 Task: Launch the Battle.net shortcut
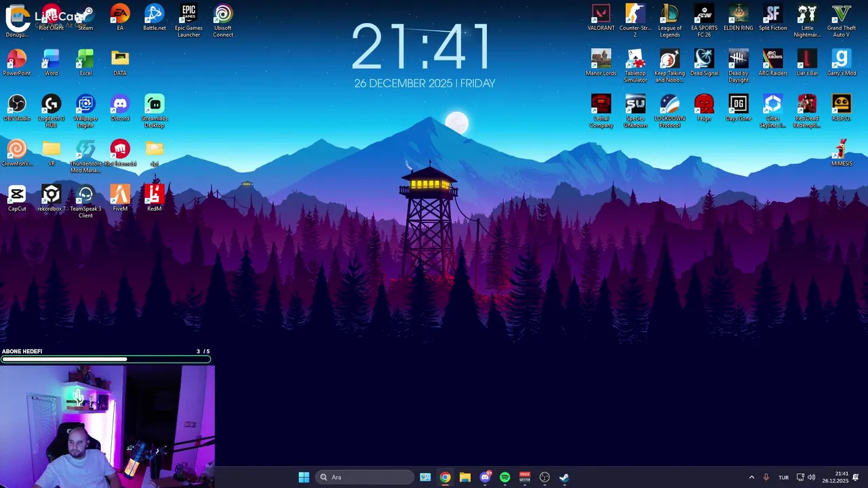tap(154, 18)
